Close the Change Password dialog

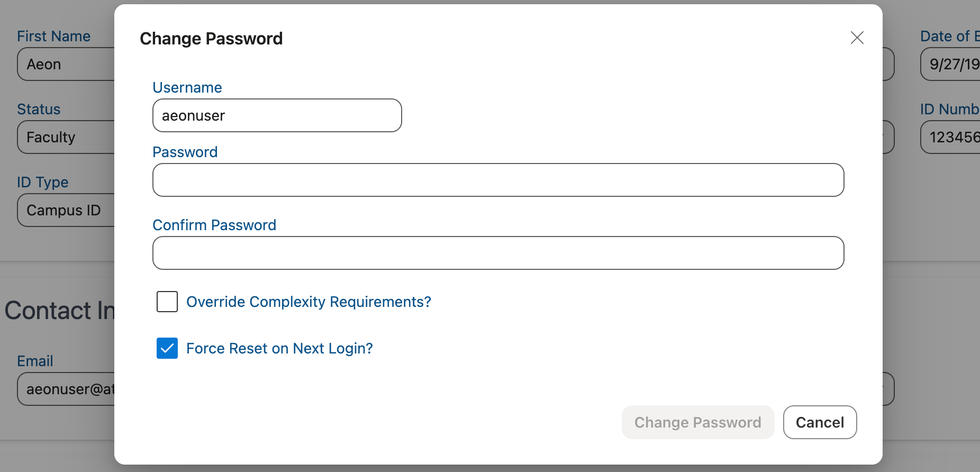tap(857, 38)
